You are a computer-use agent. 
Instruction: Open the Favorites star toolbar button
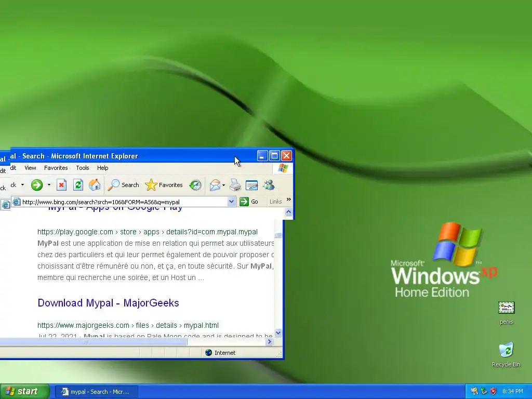tap(164, 185)
